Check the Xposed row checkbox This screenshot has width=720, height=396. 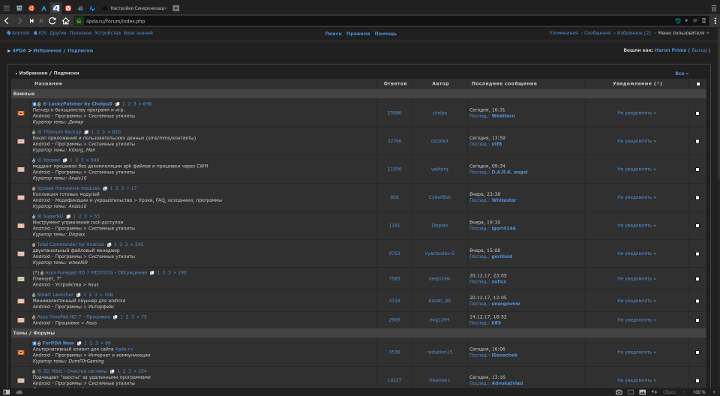click(x=698, y=170)
